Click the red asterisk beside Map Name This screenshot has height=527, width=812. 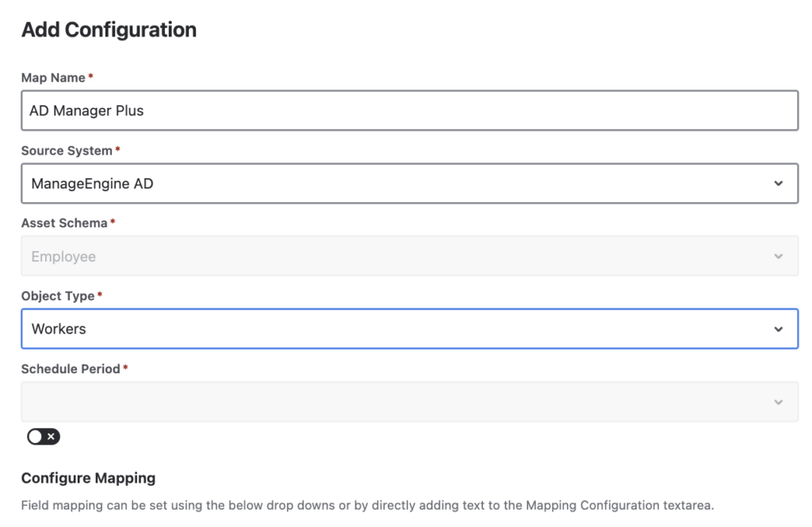pos(90,77)
